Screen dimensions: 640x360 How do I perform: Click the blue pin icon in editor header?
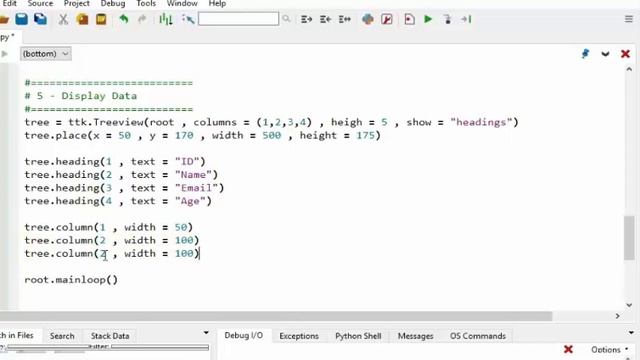pyautogui.click(x=585, y=53)
